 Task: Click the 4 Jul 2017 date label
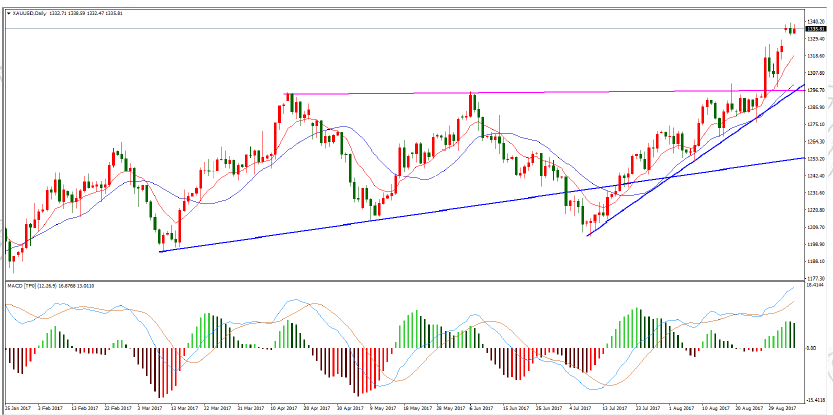pos(581,409)
